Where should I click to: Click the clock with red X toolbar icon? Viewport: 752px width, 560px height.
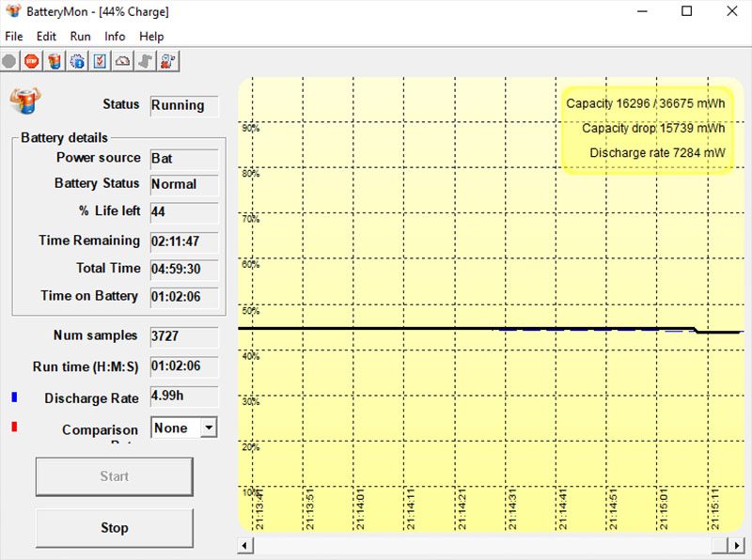point(168,61)
